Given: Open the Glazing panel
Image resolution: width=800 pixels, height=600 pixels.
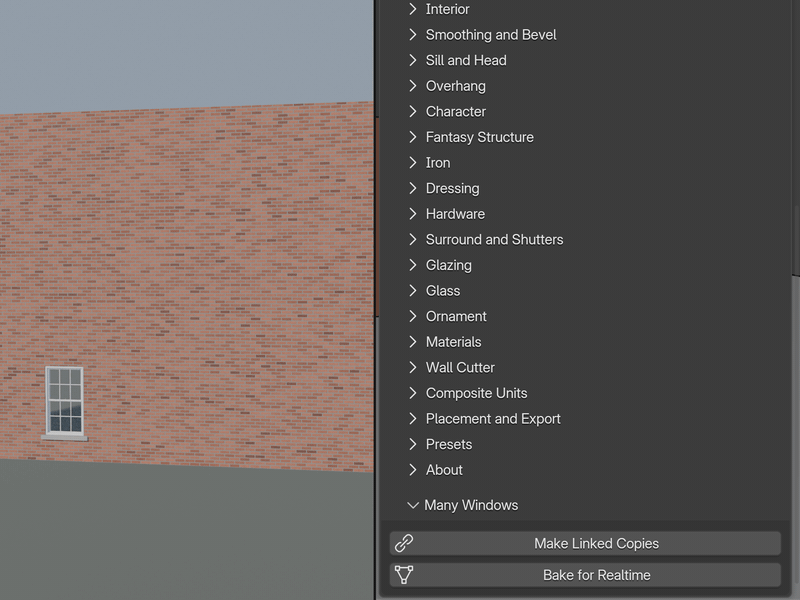Looking at the screenshot, I should [440, 265].
